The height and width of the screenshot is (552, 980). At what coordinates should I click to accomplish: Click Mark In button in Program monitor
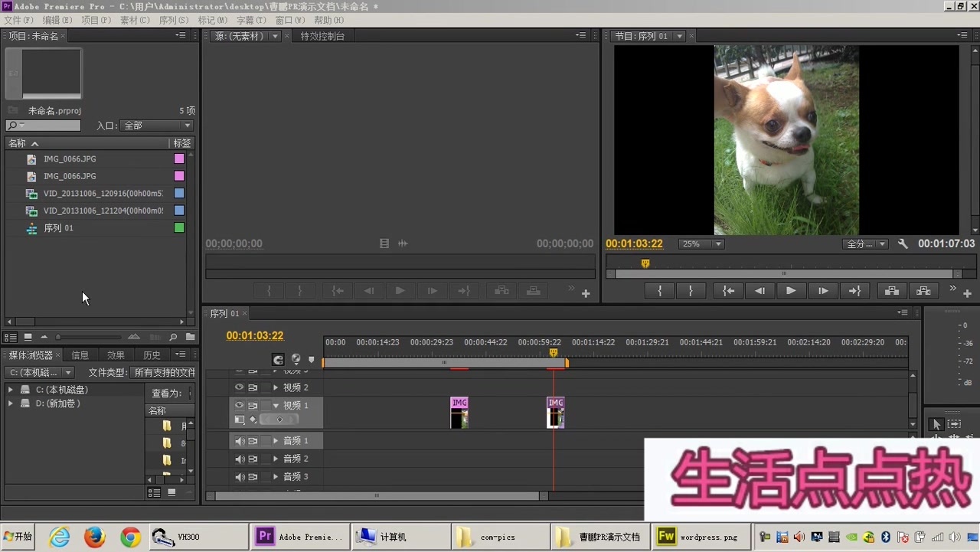pyautogui.click(x=659, y=291)
